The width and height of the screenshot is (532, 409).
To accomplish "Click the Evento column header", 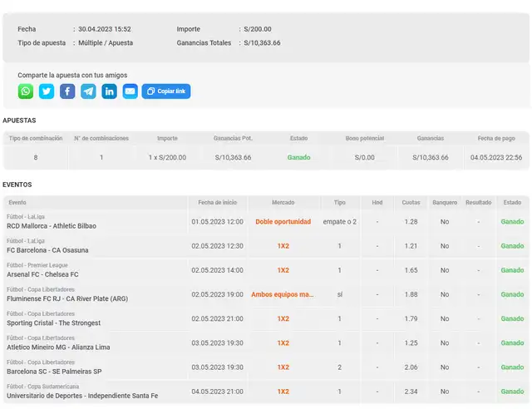I will (x=17, y=203).
